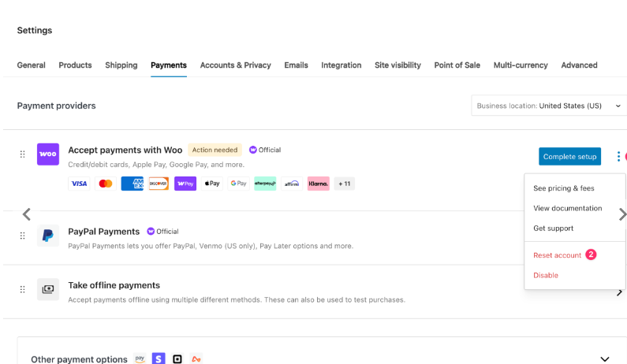This screenshot has width=627, height=364.
Task: Click the Google Pay icon
Action: (x=238, y=184)
